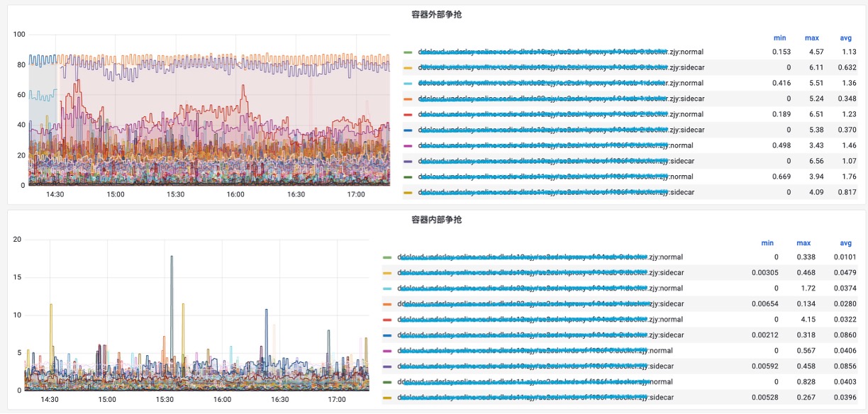
Task: Click 16:00 on the 容器外部争抢 time axis
Action: (235, 194)
